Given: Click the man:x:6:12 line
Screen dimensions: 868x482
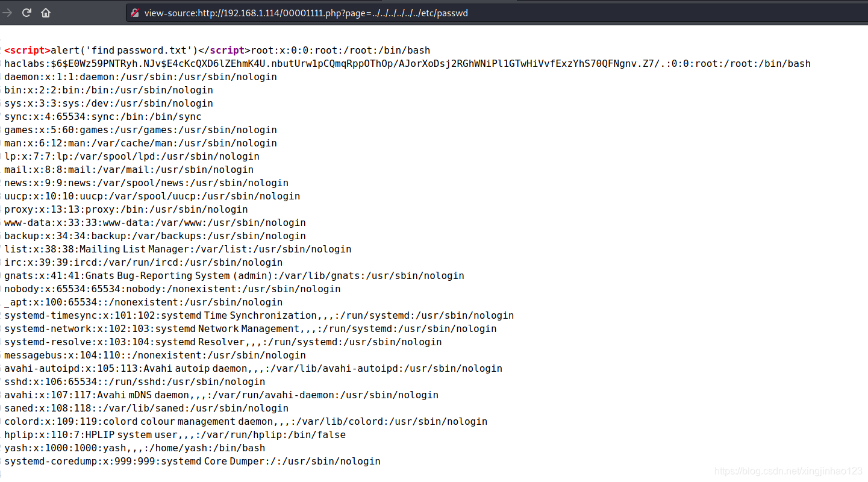Looking at the screenshot, I should point(140,143).
